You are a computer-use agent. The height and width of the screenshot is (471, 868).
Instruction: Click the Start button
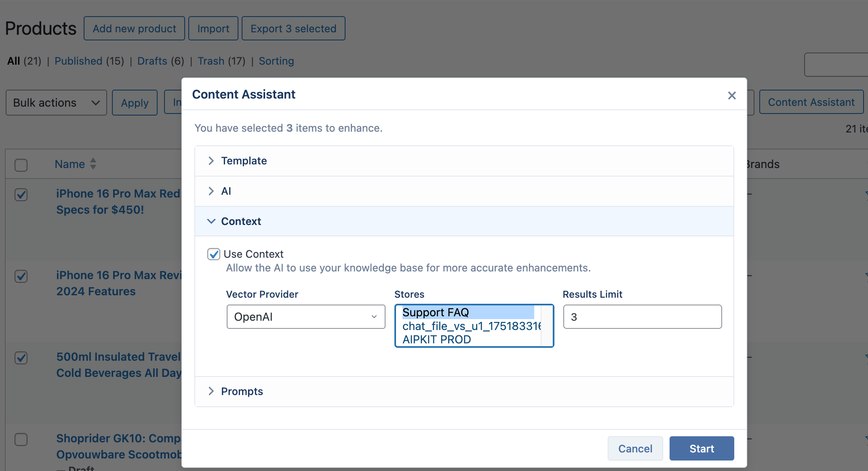pyautogui.click(x=702, y=448)
